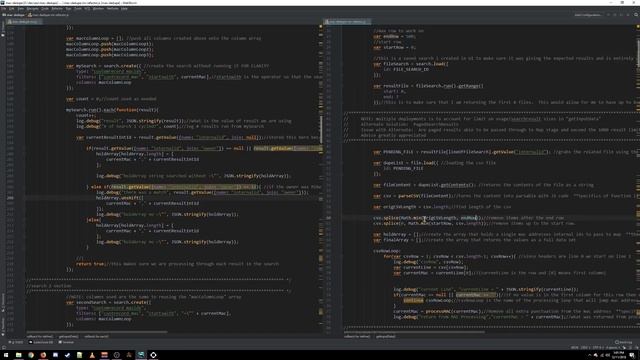This screenshot has width=640, height=360.
Task: Click left editor horizontal scrollbar
Action: [x=97, y=332]
